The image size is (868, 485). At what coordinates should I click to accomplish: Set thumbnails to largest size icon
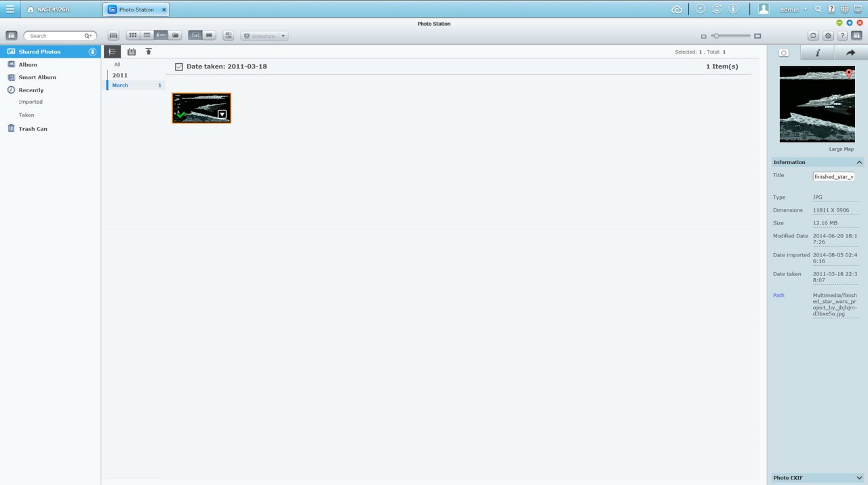tap(757, 36)
